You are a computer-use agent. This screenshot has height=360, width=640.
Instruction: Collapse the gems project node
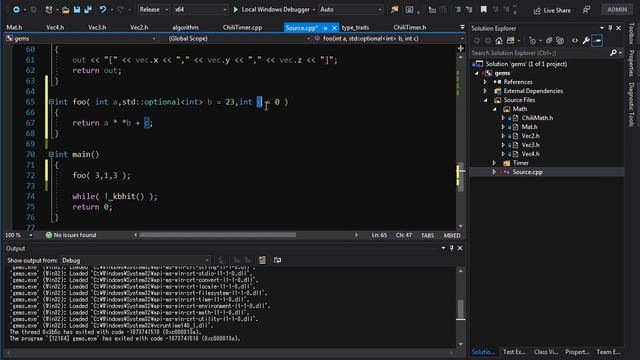[477, 73]
